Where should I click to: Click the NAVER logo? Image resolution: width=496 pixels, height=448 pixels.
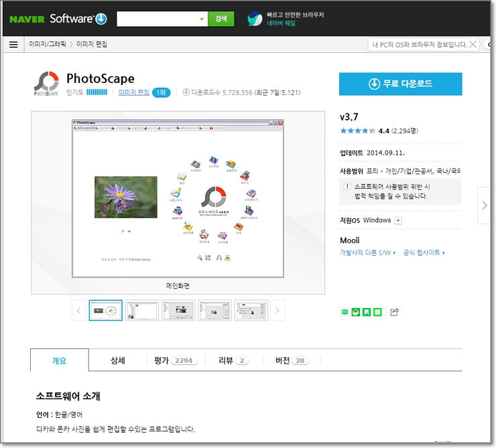tap(27, 19)
